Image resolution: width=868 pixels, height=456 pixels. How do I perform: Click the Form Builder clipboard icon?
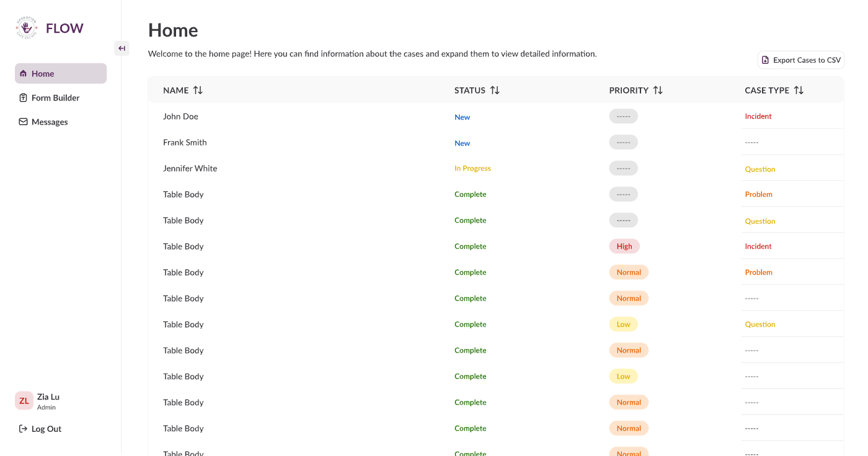[24, 98]
